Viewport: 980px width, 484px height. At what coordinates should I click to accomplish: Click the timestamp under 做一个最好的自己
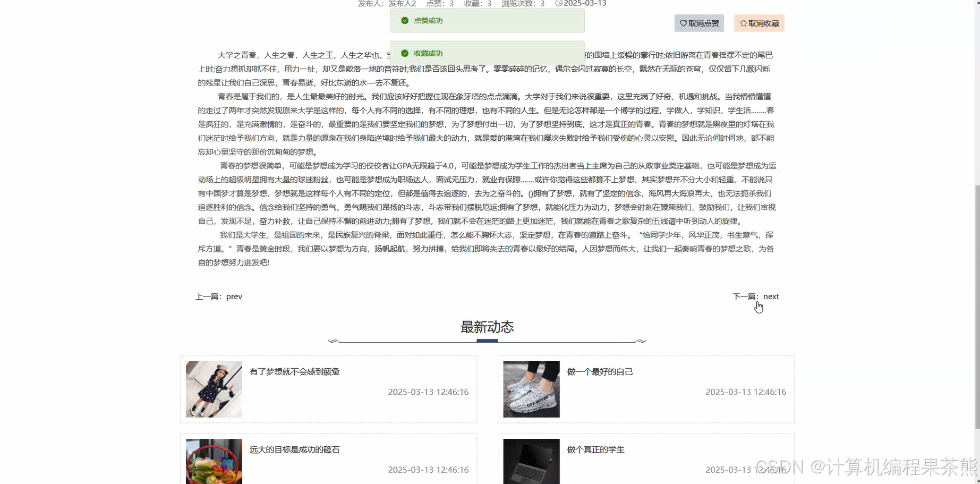pyautogui.click(x=746, y=392)
